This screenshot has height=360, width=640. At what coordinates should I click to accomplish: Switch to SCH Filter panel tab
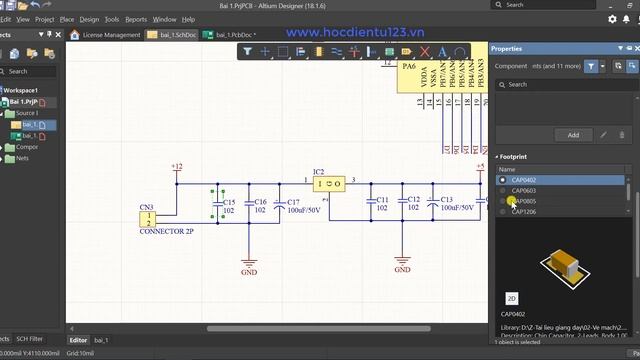point(29,339)
